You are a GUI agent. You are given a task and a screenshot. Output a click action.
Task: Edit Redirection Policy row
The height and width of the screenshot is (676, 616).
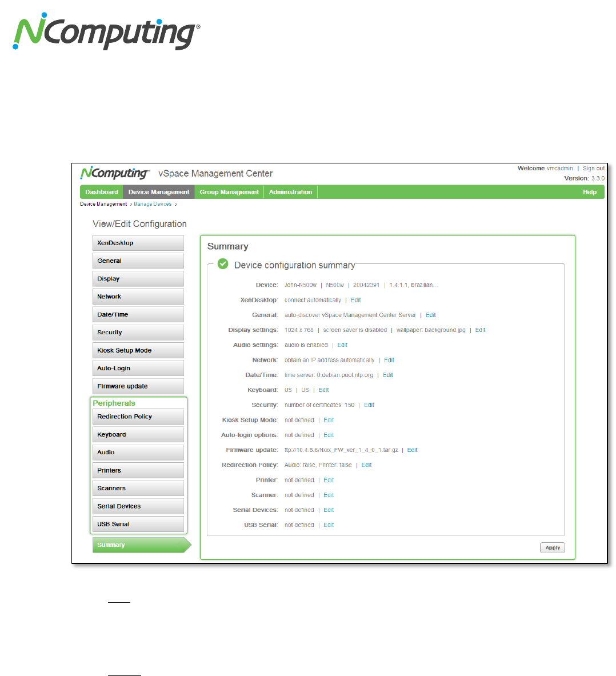(366, 465)
